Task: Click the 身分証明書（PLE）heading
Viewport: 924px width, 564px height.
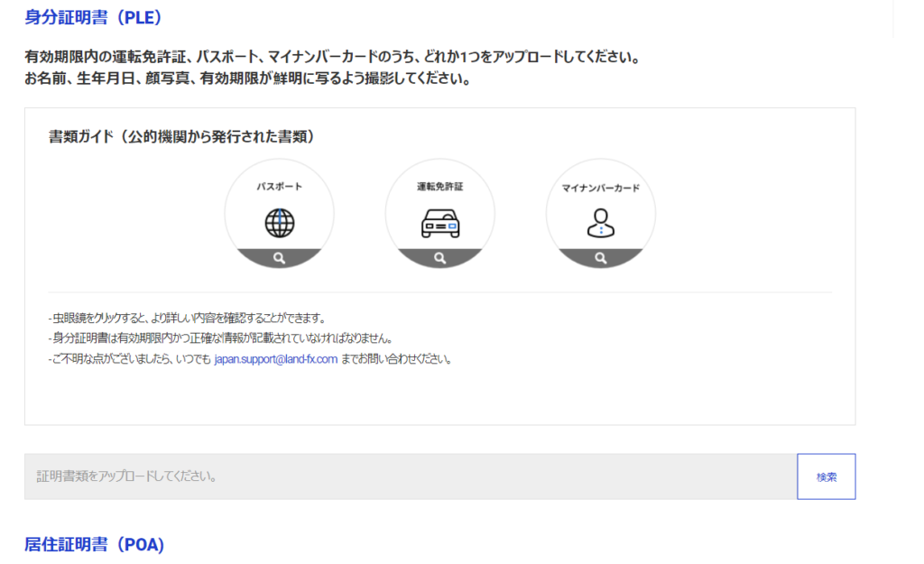Action: pos(93,17)
